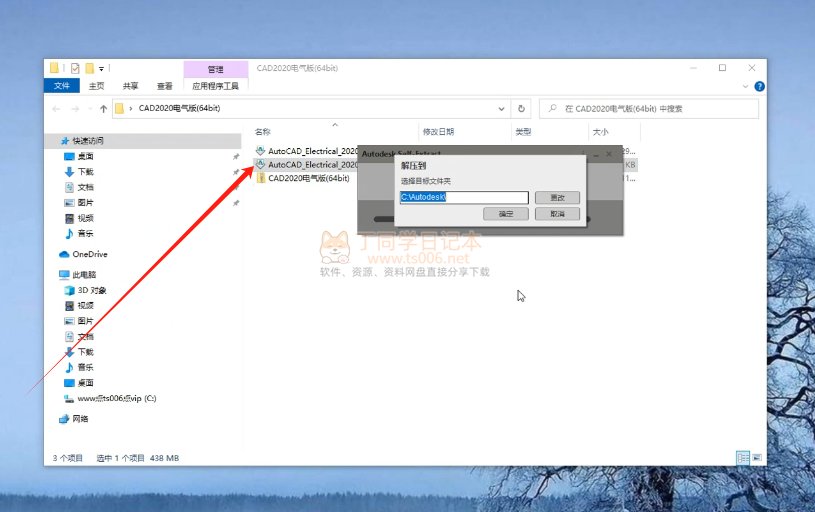Open 视频 under Quick access
Image resolution: width=815 pixels, height=512 pixels.
[85, 218]
